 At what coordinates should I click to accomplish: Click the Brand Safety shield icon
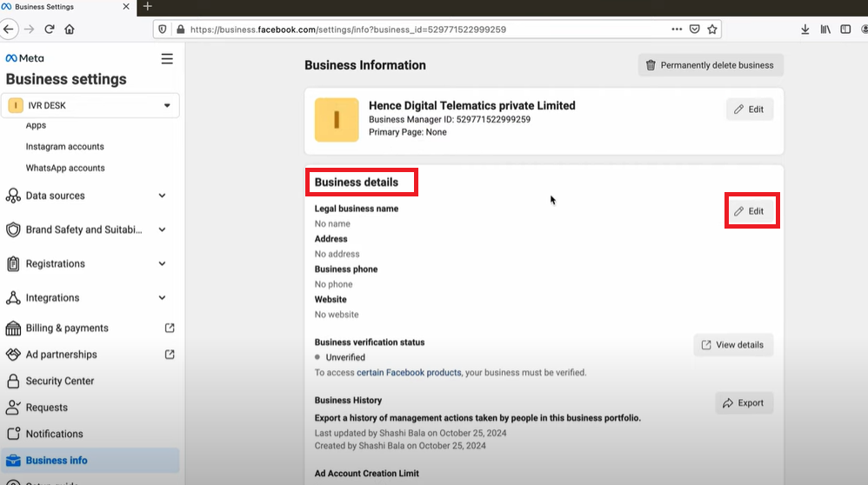13,229
